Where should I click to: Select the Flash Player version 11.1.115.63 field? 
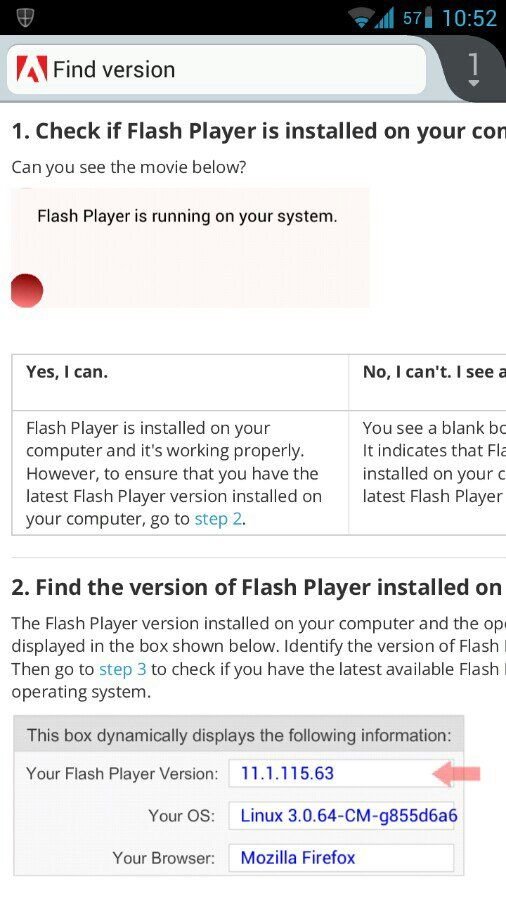(341, 773)
